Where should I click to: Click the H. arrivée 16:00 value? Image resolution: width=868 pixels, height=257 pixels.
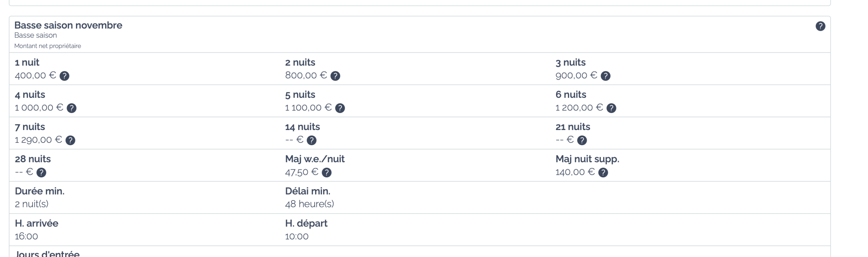26,236
